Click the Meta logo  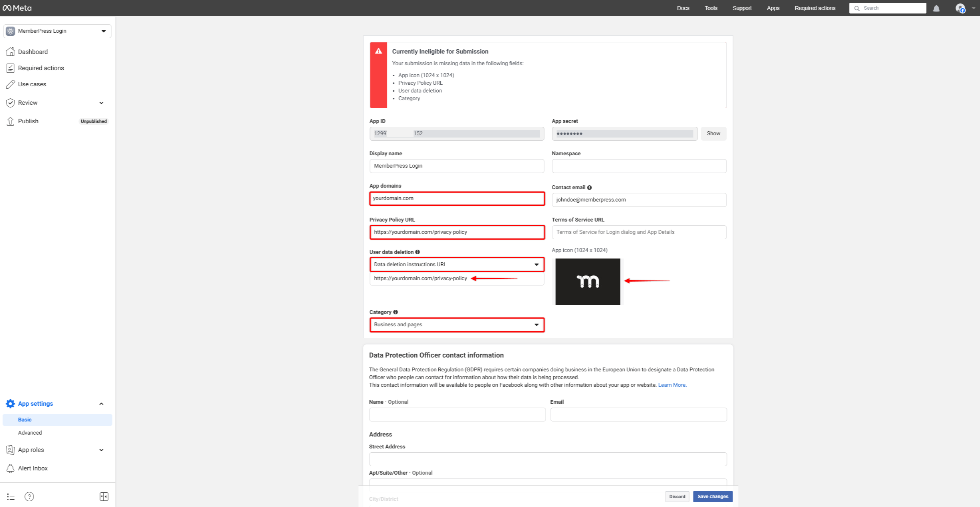click(17, 8)
